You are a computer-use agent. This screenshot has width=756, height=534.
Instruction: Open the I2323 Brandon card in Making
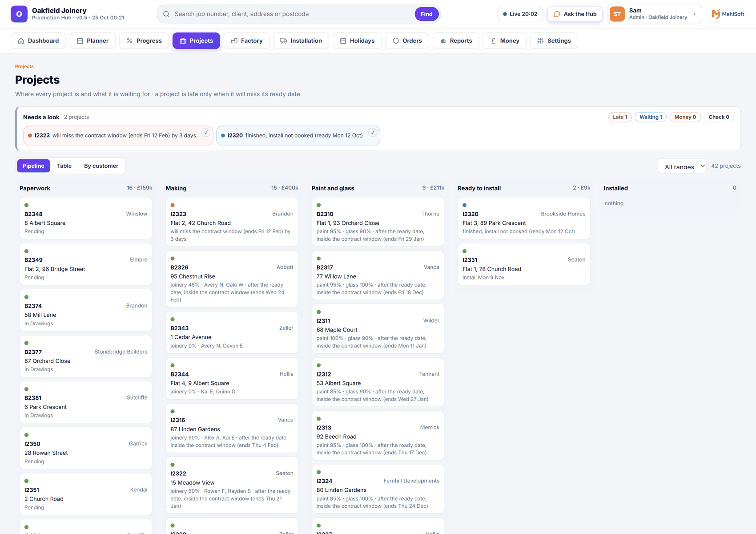[x=232, y=222]
